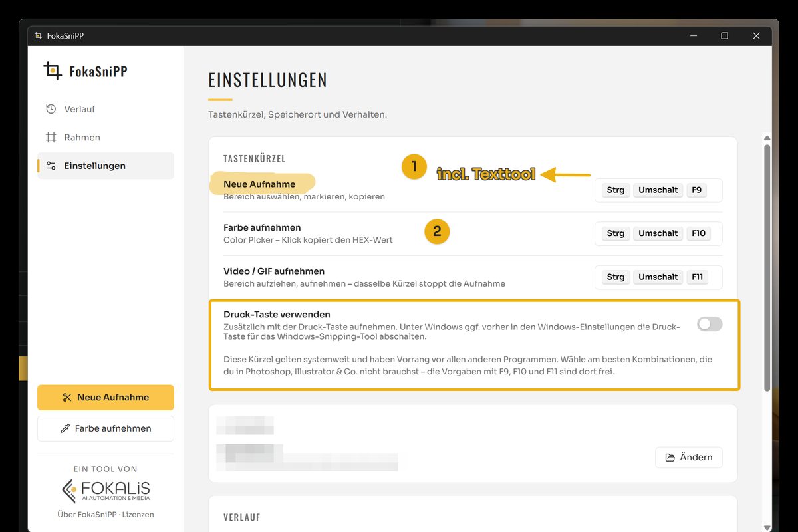Click the scrollbar up arrow
798x532 pixels.
pyautogui.click(x=768, y=139)
